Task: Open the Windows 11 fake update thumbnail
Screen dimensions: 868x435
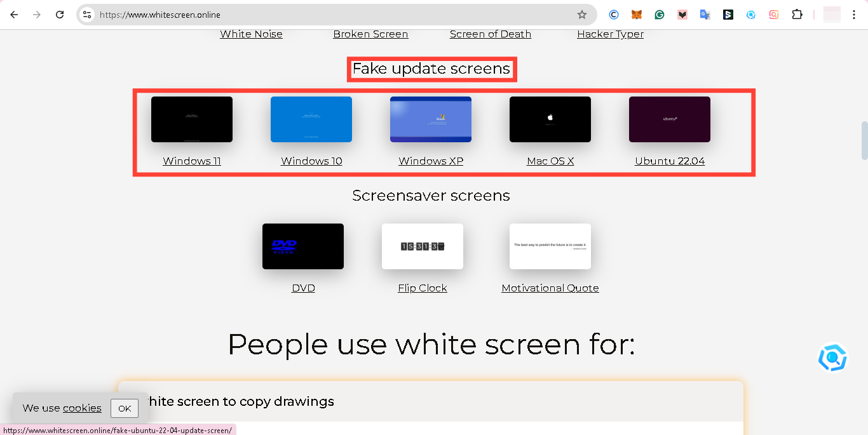Action: point(192,119)
